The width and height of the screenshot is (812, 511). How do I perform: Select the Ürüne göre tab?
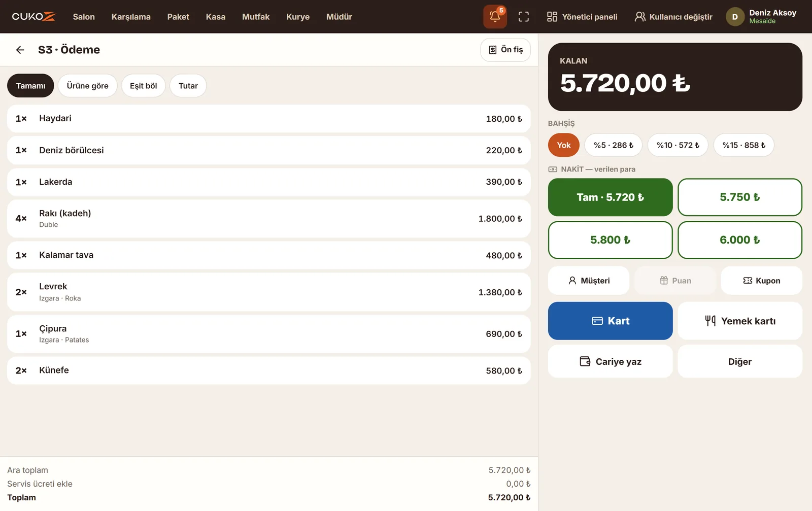(87, 86)
